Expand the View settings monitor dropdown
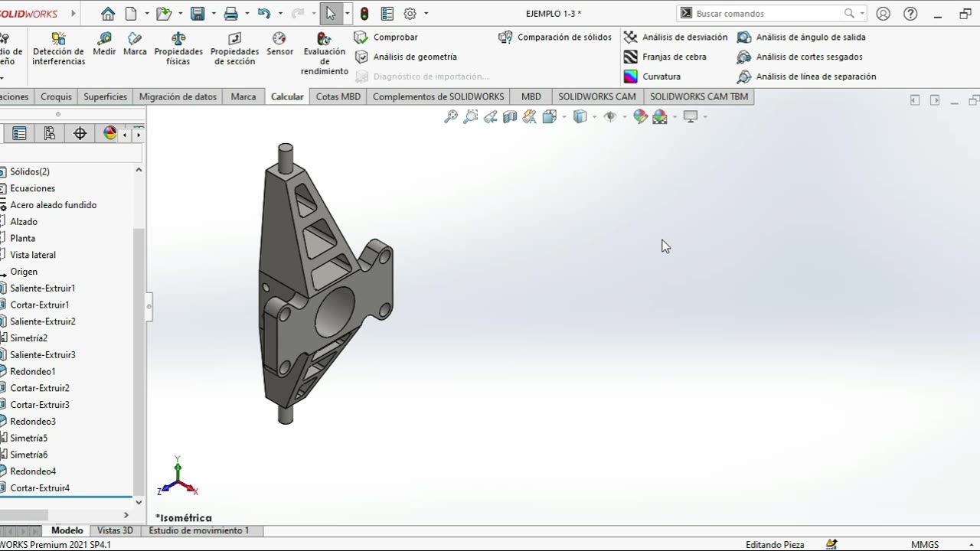980x551 pixels. (x=705, y=116)
